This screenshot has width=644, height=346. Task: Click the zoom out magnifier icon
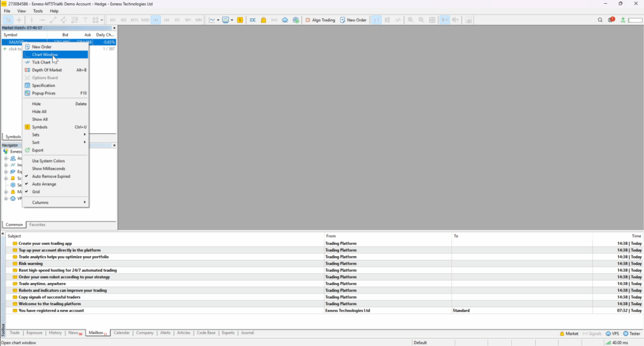(x=421, y=20)
